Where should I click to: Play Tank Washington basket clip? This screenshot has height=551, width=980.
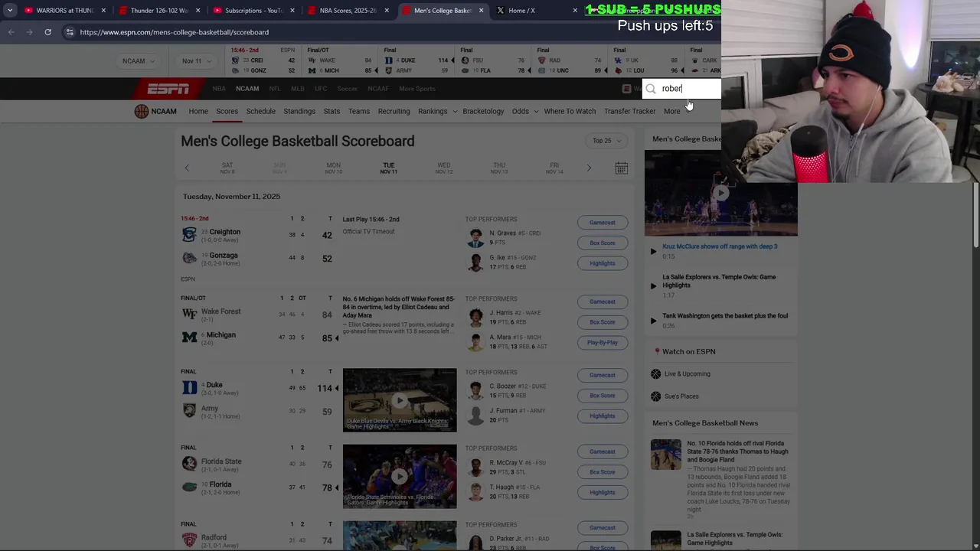click(x=653, y=321)
